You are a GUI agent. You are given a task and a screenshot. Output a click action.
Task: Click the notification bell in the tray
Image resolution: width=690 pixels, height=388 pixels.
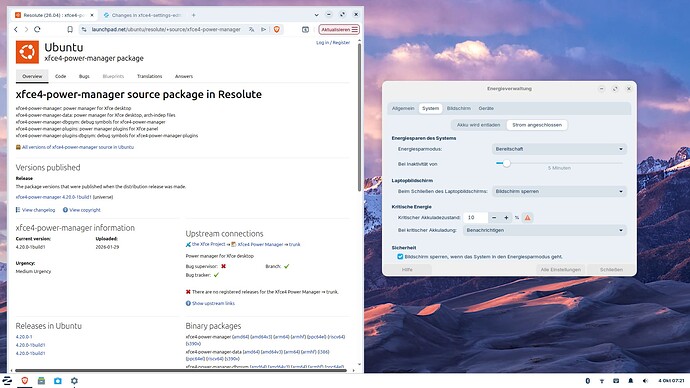(x=631, y=381)
